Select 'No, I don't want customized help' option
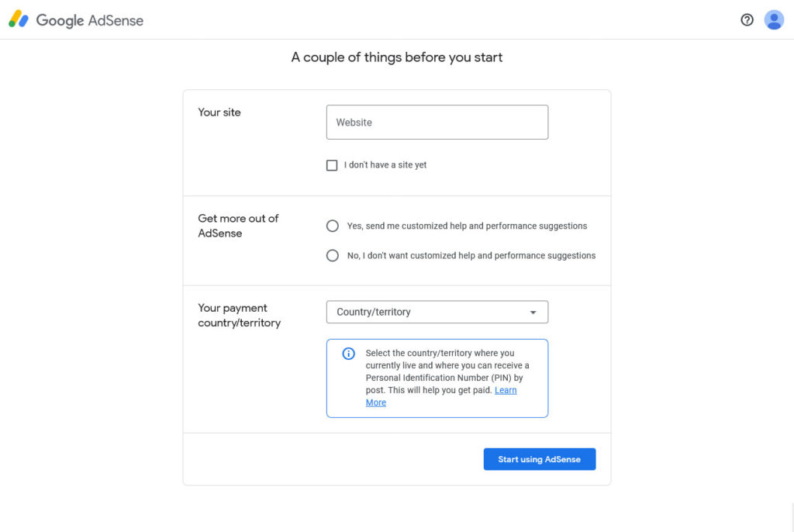The image size is (794, 532). coord(332,255)
